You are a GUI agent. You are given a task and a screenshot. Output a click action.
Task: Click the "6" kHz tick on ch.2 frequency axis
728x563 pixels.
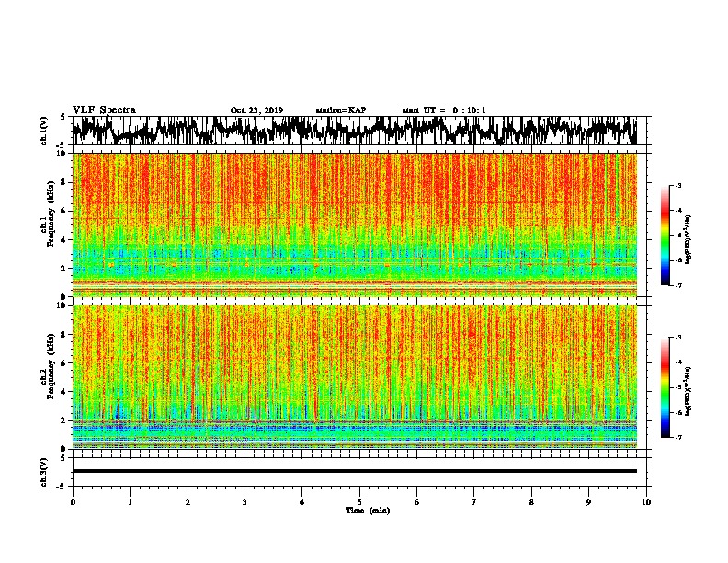click(63, 363)
